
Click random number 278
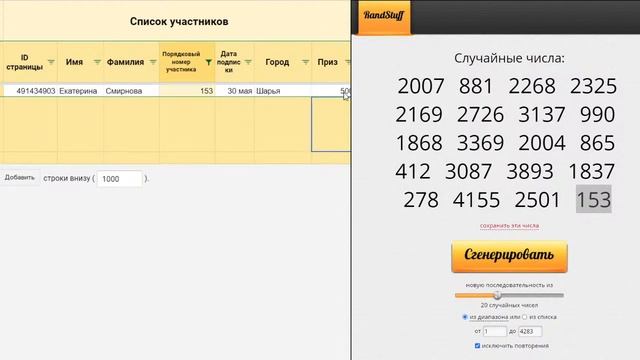[421, 200]
